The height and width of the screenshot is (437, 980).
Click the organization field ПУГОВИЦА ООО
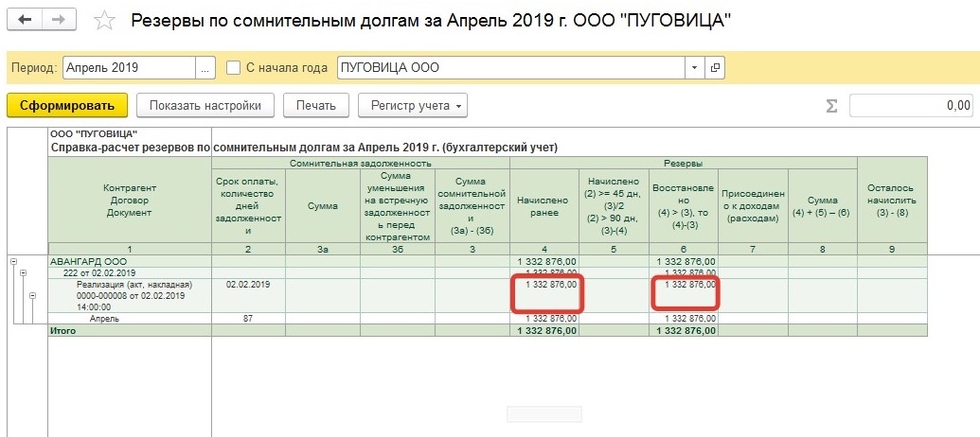pyautogui.click(x=509, y=68)
